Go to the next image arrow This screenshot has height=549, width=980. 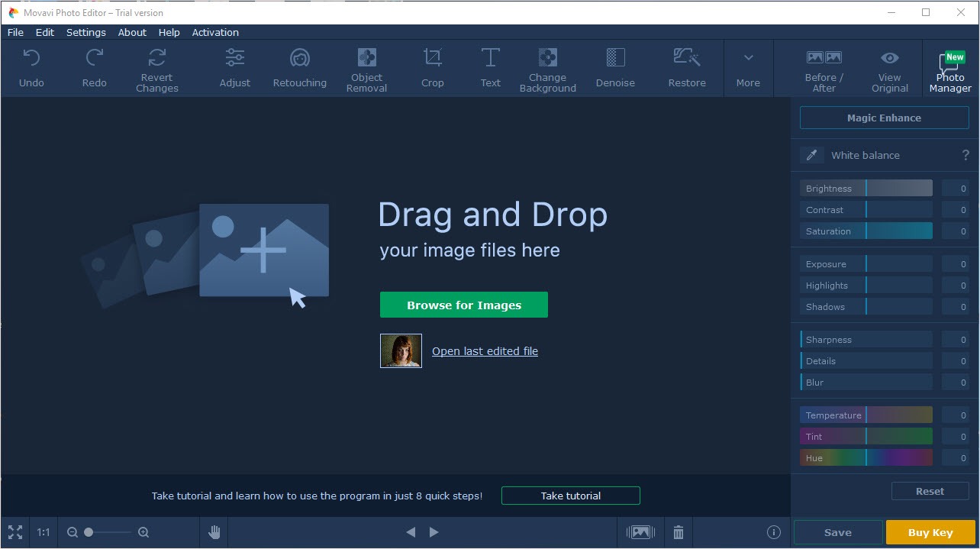pos(434,532)
